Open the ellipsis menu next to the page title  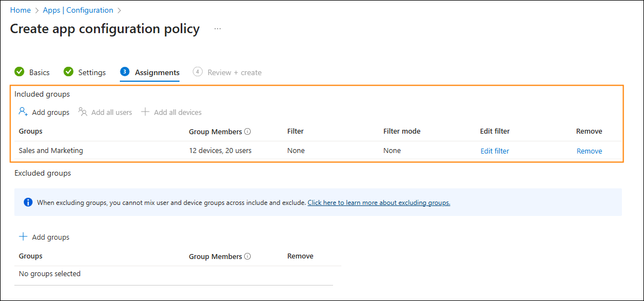click(217, 29)
